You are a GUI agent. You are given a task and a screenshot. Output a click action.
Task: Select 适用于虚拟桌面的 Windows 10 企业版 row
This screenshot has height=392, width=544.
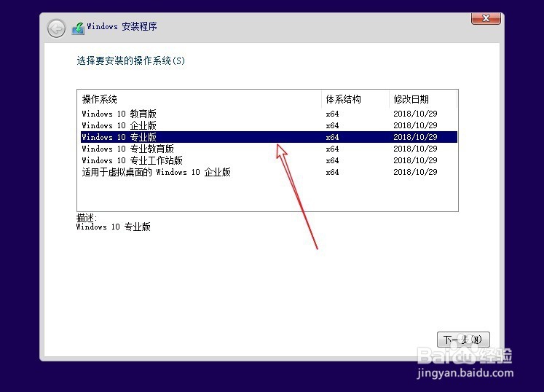coord(269,172)
